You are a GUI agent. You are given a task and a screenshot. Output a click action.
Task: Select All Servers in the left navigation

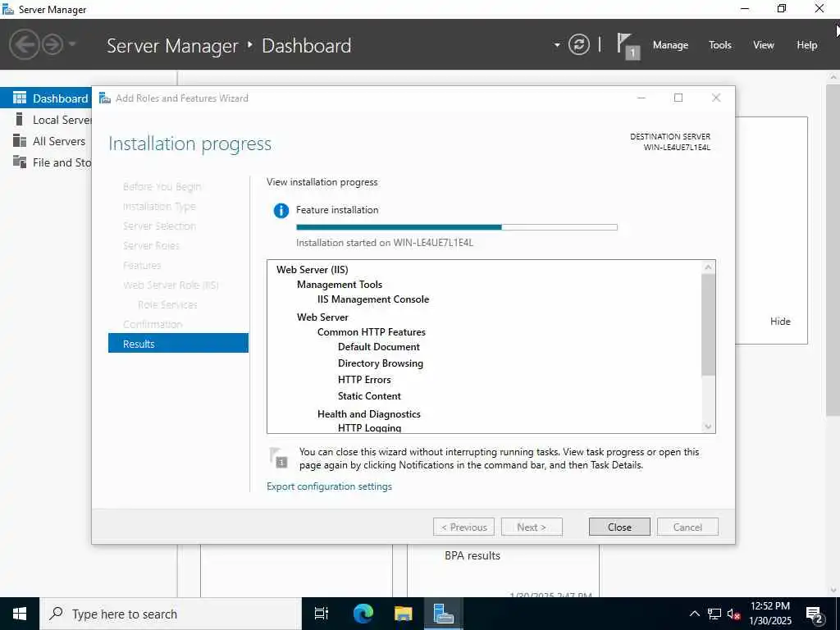coord(46,141)
